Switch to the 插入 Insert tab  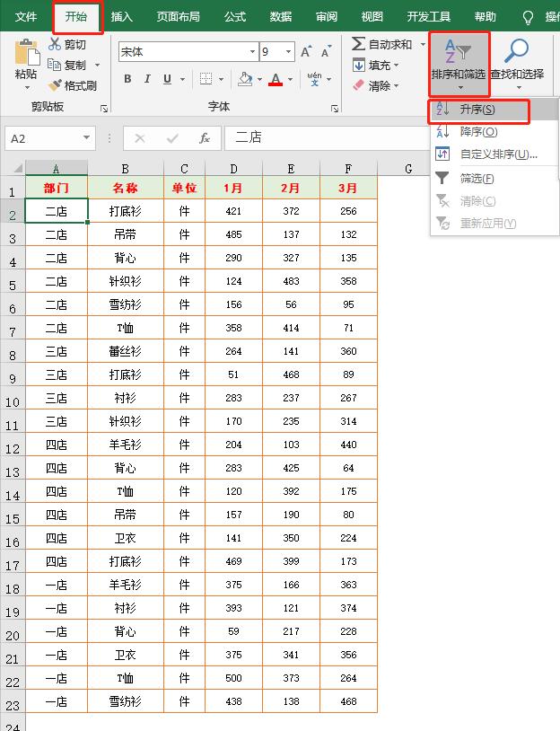tap(121, 16)
